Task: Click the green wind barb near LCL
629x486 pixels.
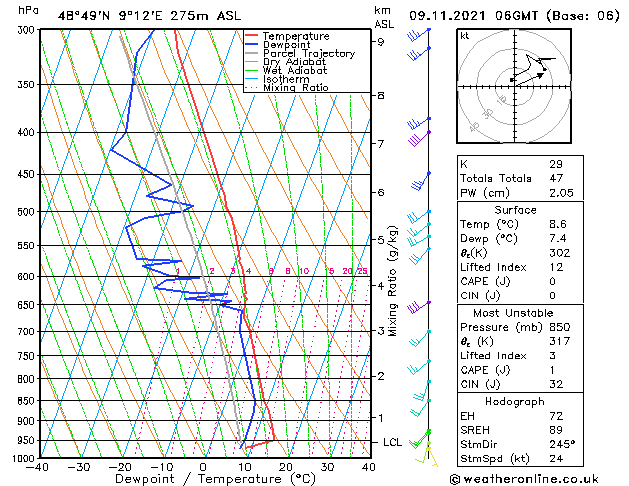Action: pos(419,439)
